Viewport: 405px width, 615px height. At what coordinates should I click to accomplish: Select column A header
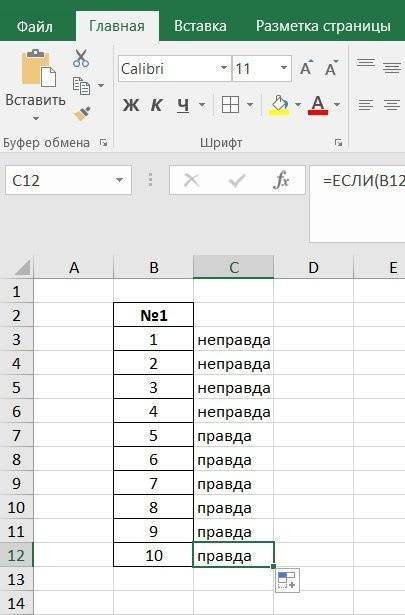74,267
